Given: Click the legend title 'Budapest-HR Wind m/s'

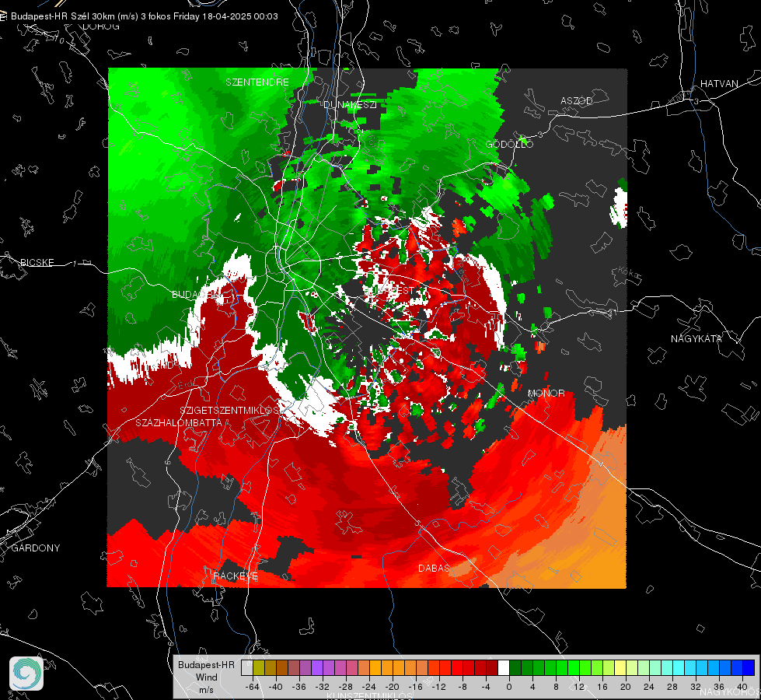Looking at the screenshot, I should click(x=206, y=677).
